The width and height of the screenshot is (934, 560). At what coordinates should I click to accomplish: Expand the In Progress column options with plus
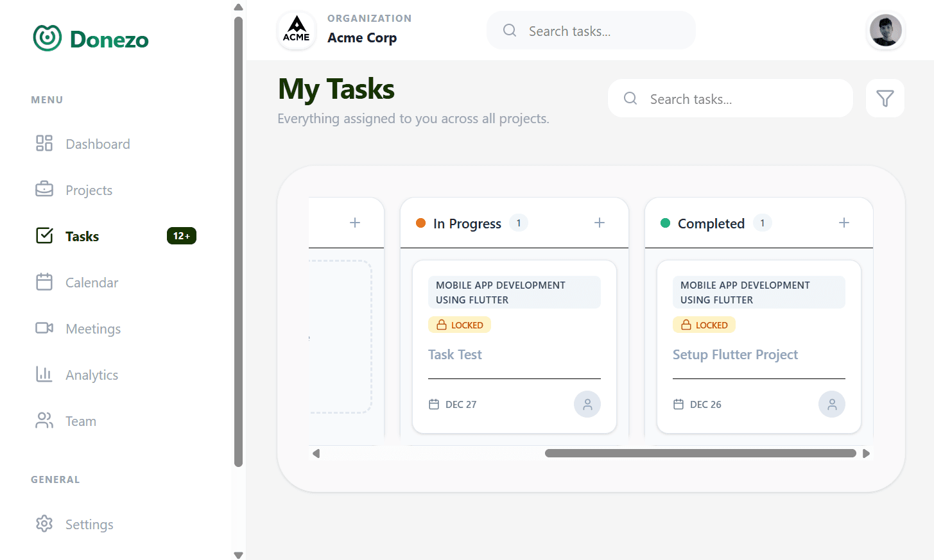599,223
